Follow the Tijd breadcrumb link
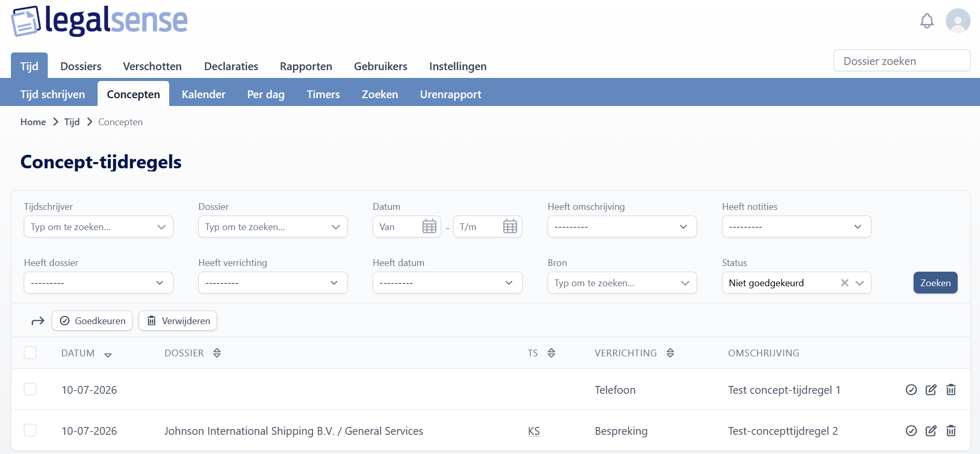This screenshot has height=454, width=980. click(x=72, y=122)
